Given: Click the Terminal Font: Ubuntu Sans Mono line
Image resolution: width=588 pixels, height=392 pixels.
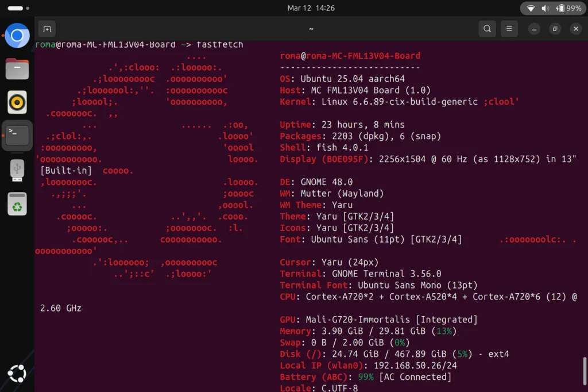Looking at the screenshot, I should [x=379, y=285].
